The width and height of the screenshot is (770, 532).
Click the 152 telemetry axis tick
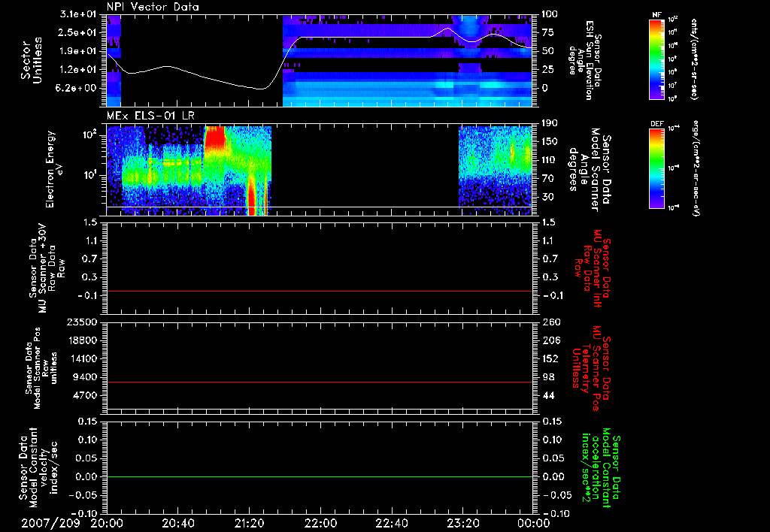click(550, 359)
